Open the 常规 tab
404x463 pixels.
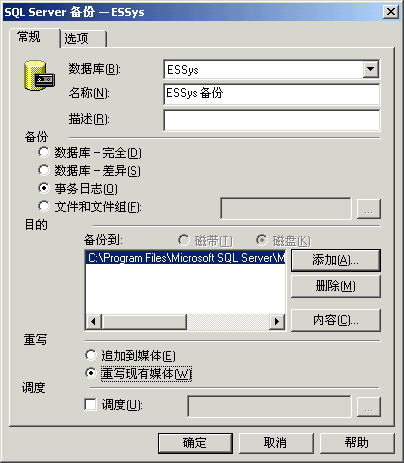35,37
